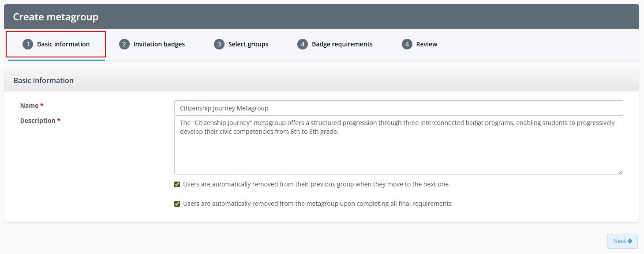The width and height of the screenshot is (644, 254).
Task: Click the step 1 circle beside Basic information
Action: tap(28, 44)
